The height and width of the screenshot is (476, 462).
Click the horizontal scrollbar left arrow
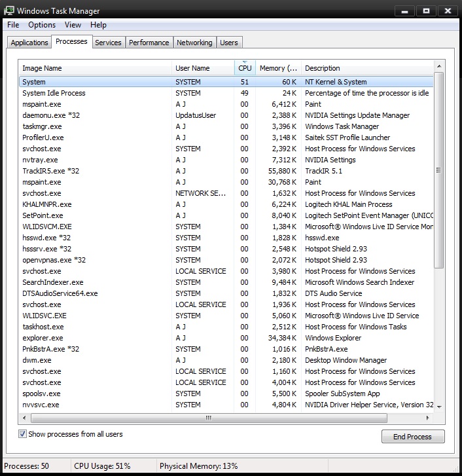(24, 418)
